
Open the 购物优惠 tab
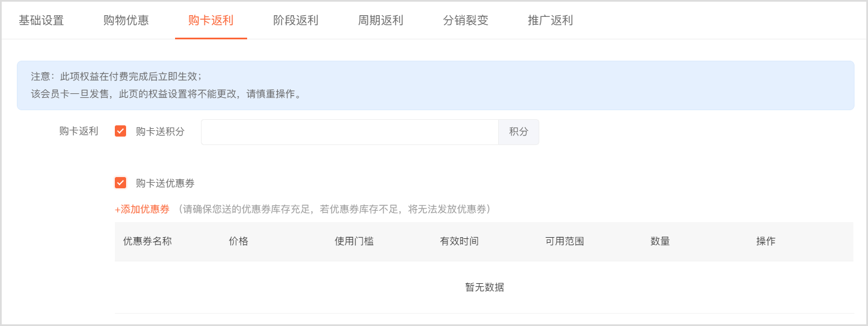click(x=126, y=21)
